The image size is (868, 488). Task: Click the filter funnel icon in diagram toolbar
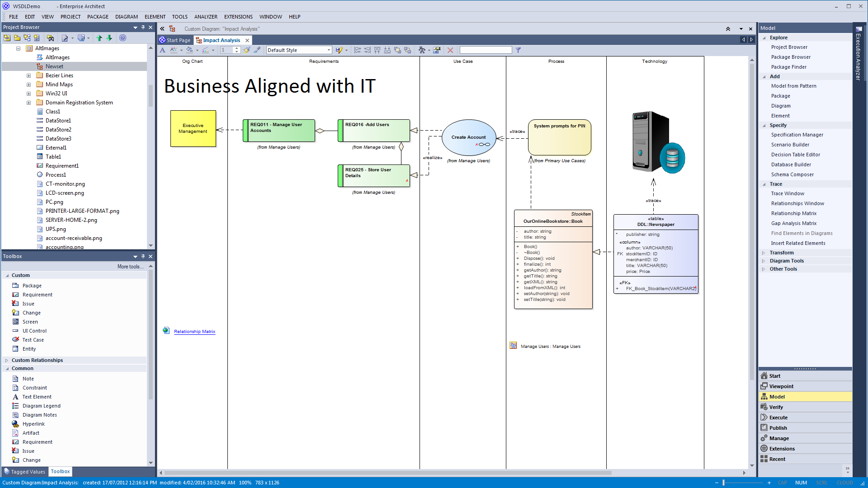pos(518,50)
